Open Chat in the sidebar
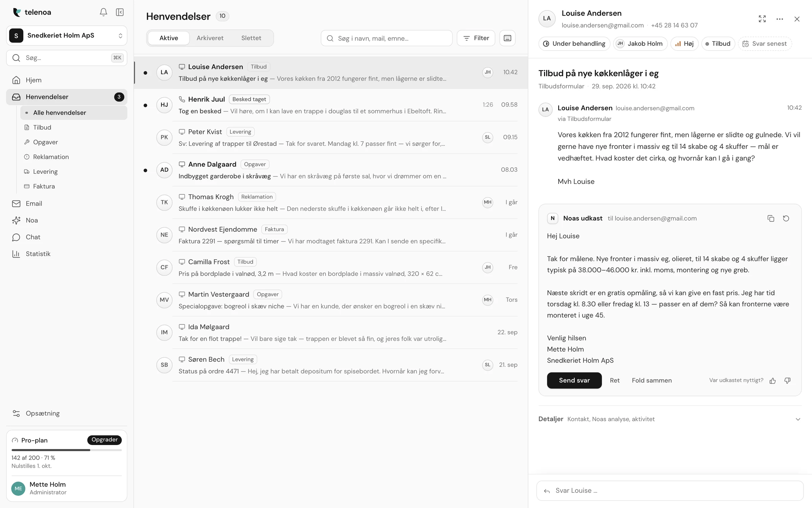Viewport: 812px width, 508px height. [x=67, y=237]
